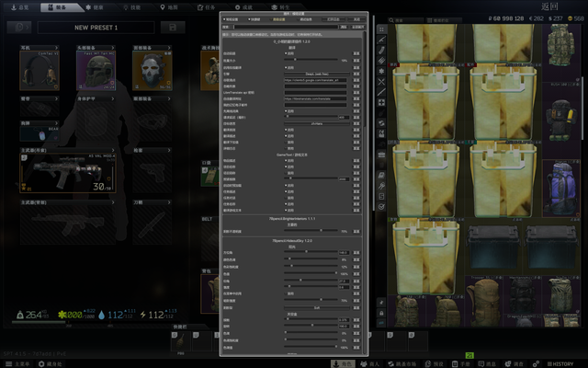Click 打开日志 button in config window

334,19
